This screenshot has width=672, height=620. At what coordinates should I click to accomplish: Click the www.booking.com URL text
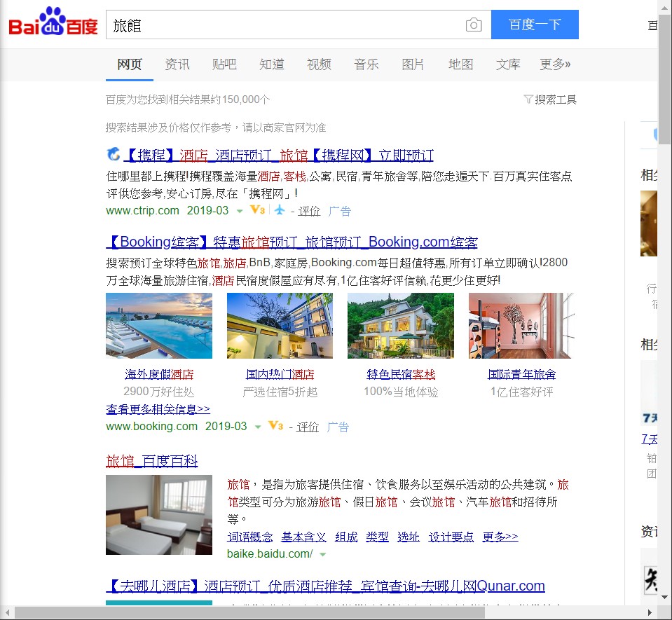point(152,427)
